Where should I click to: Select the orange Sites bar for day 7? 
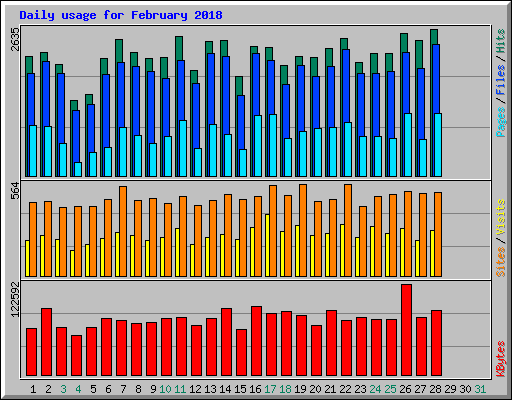pyautogui.click(x=123, y=231)
